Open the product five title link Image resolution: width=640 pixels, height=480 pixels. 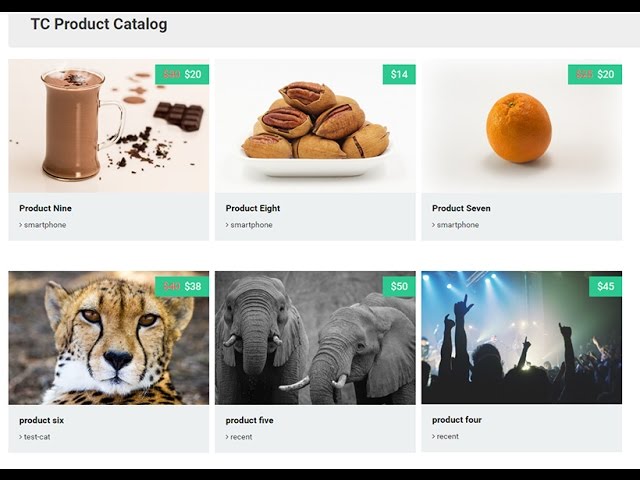(249, 420)
